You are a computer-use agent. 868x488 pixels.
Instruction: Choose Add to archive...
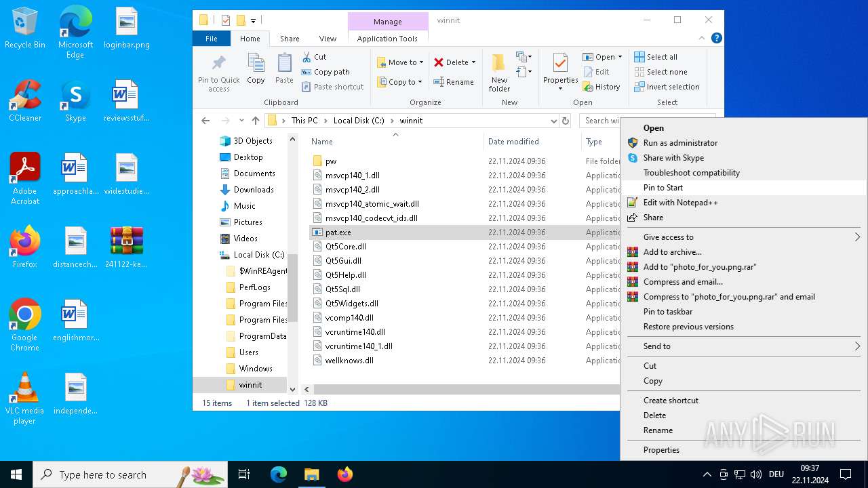tap(744, 252)
